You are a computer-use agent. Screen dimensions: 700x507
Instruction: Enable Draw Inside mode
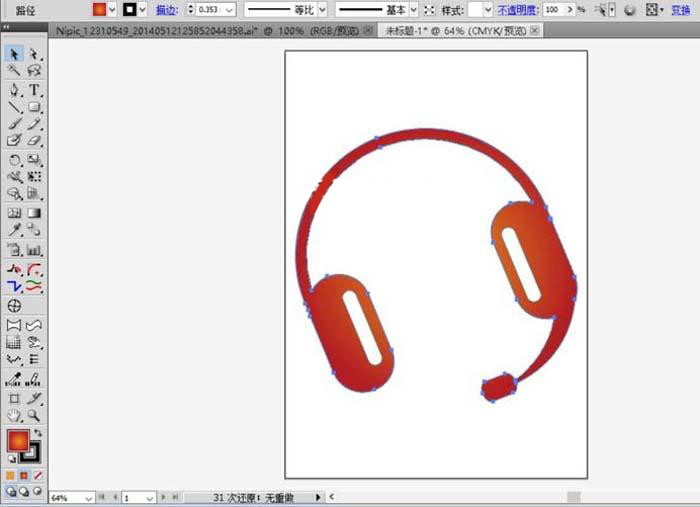click(x=38, y=491)
